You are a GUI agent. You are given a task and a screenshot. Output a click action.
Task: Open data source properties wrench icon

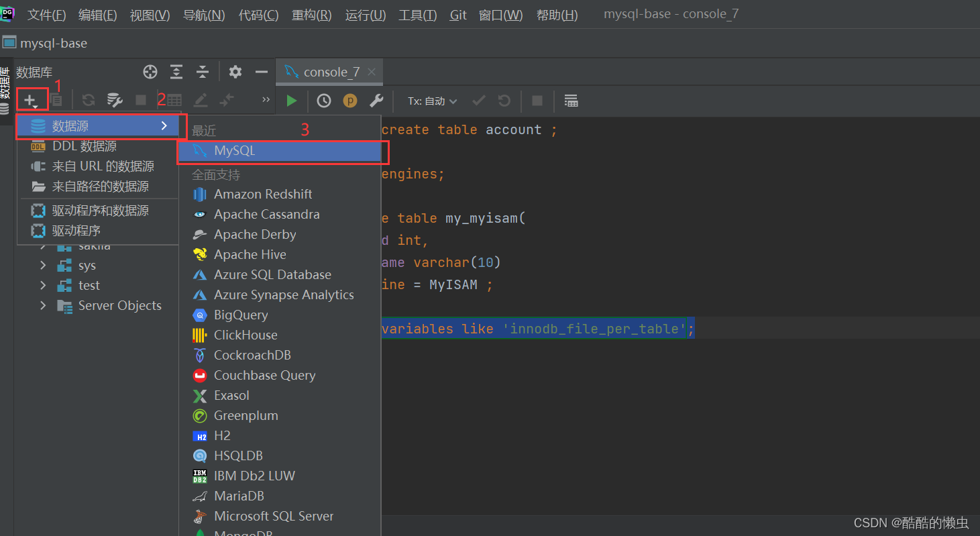pyautogui.click(x=115, y=101)
